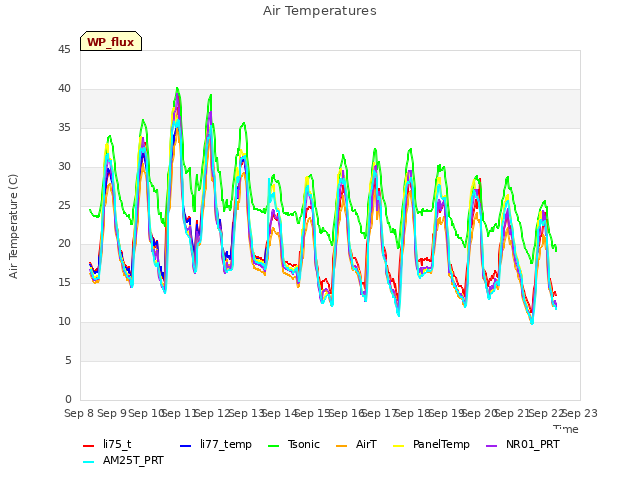This screenshot has height=480, width=640.
Task: Toggle the NR01_PRT legend entry
Action: [x=522, y=444]
